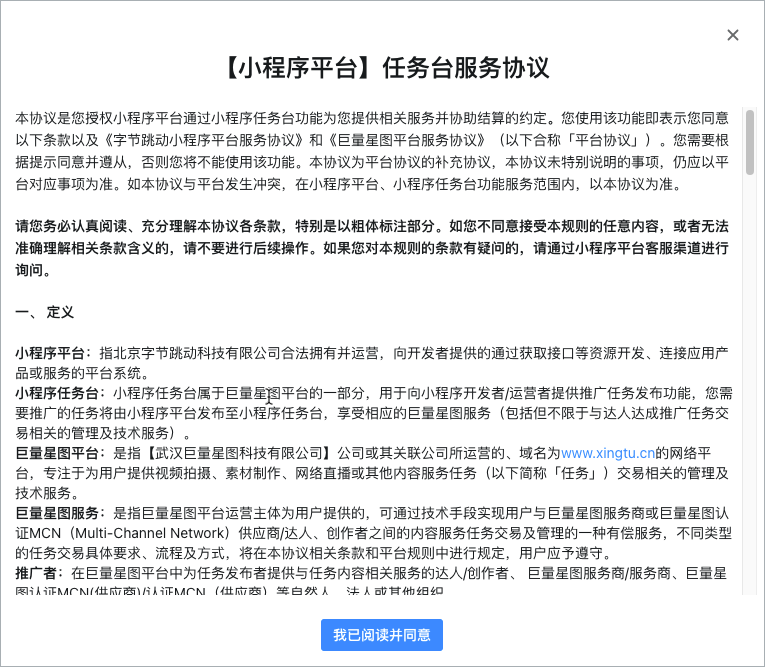Screen dimensions: 765x667
Task: Open the www.xingtu.cn link
Action: 608,453
